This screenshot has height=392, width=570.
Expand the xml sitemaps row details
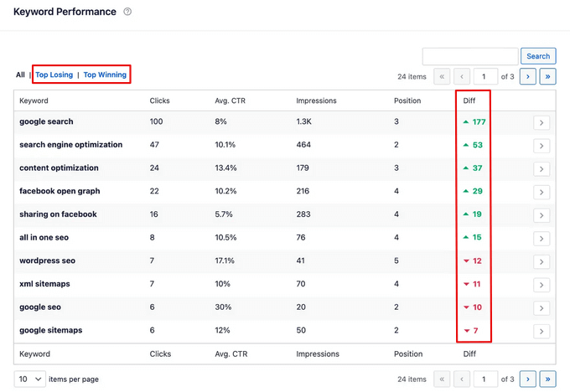541,286
